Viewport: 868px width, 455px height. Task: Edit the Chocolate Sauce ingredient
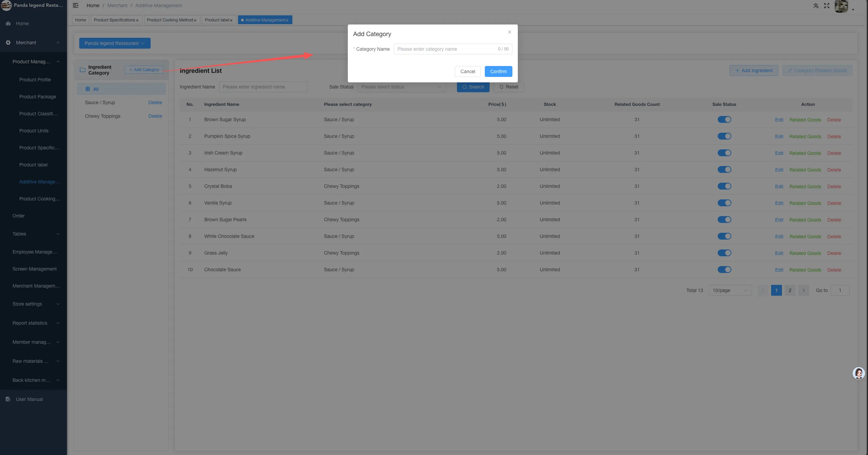[779, 270]
